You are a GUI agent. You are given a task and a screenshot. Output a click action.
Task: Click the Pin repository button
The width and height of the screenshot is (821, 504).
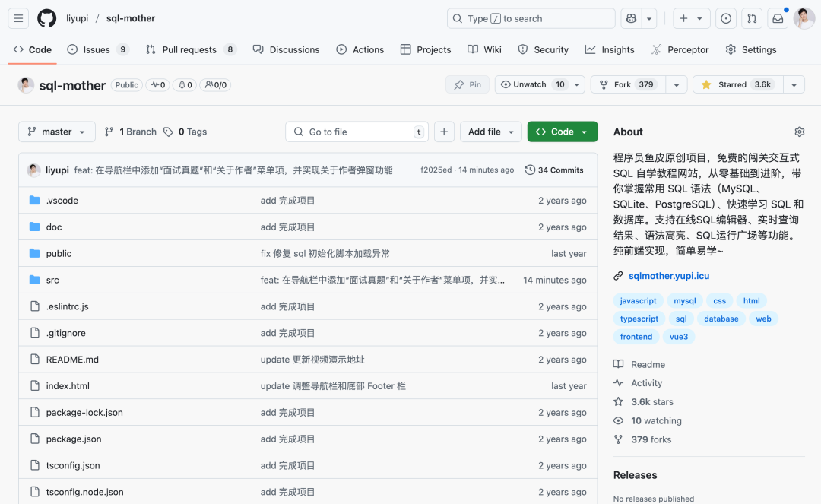(x=468, y=85)
